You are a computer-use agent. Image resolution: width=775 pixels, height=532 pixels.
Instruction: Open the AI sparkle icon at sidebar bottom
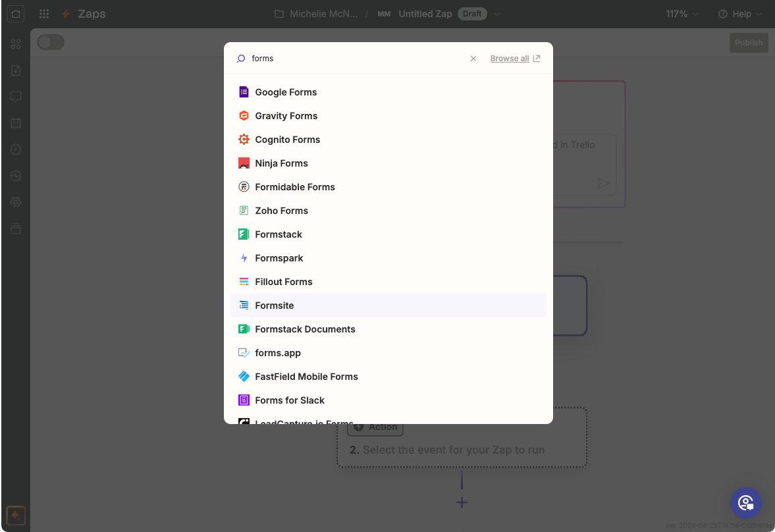coord(16,516)
